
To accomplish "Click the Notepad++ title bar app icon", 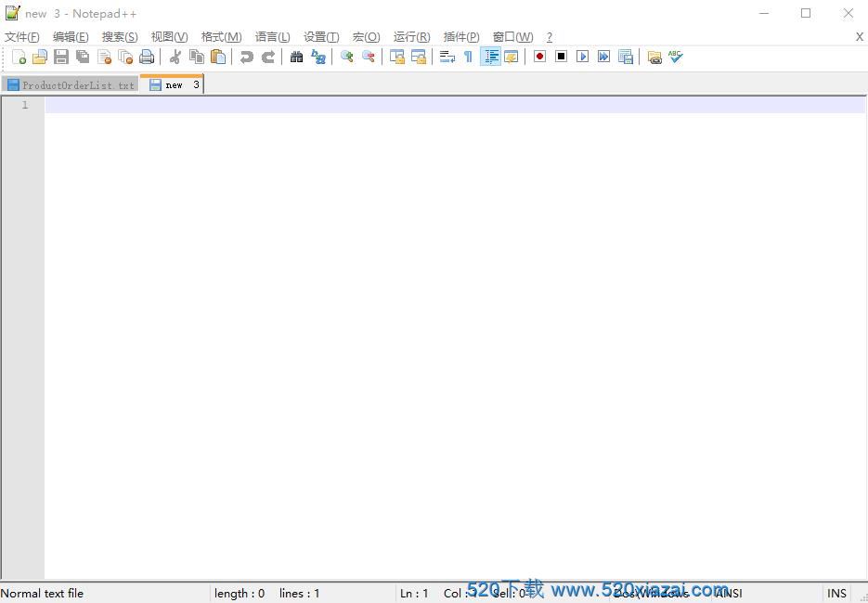I will tap(13, 13).
